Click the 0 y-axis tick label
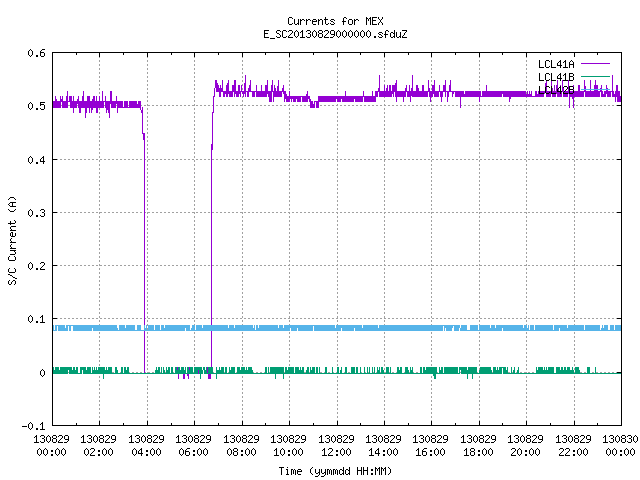 coord(42,372)
